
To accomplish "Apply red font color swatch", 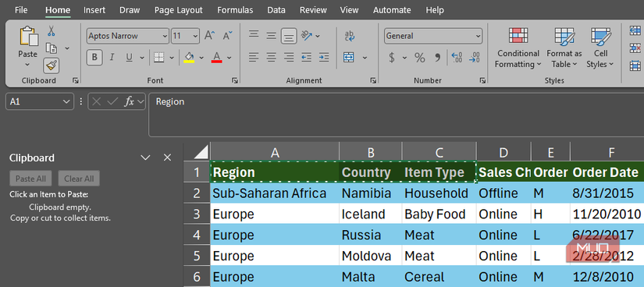I will coord(216,58).
